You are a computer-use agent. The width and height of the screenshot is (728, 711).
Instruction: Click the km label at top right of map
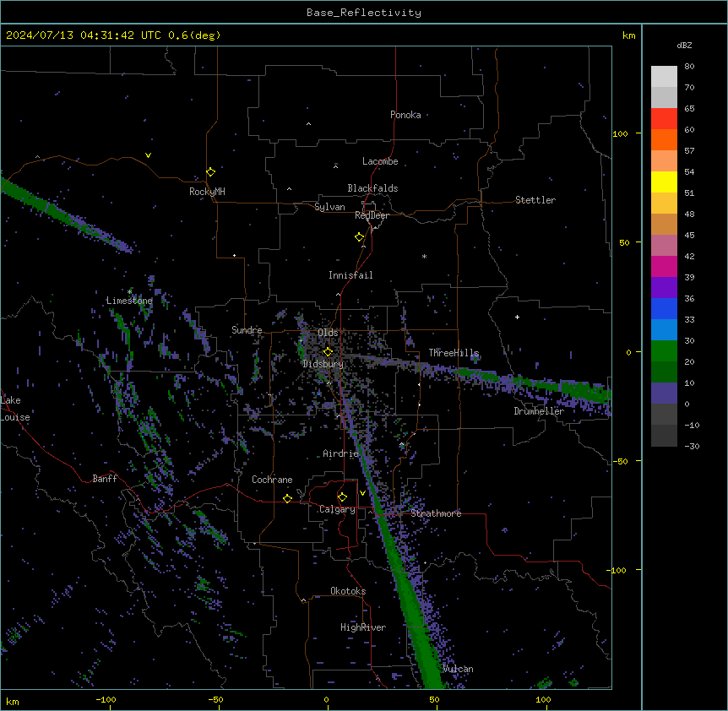tap(628, 35)
